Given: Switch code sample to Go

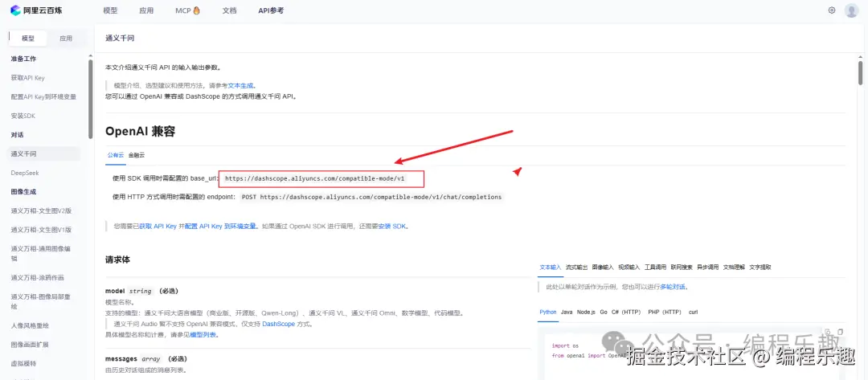Looking at the screenshot, I should 604,312.
